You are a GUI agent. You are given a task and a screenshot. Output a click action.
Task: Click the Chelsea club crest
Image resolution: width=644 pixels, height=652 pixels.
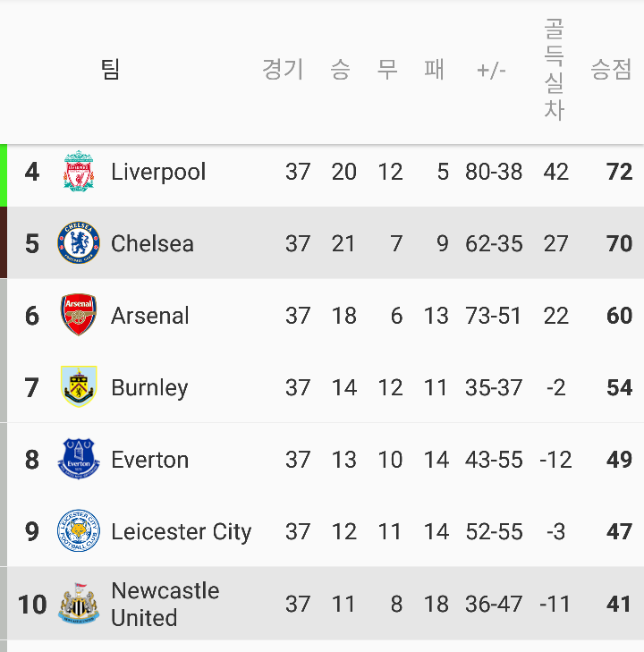pyautogui.click(x=79, y=243)
